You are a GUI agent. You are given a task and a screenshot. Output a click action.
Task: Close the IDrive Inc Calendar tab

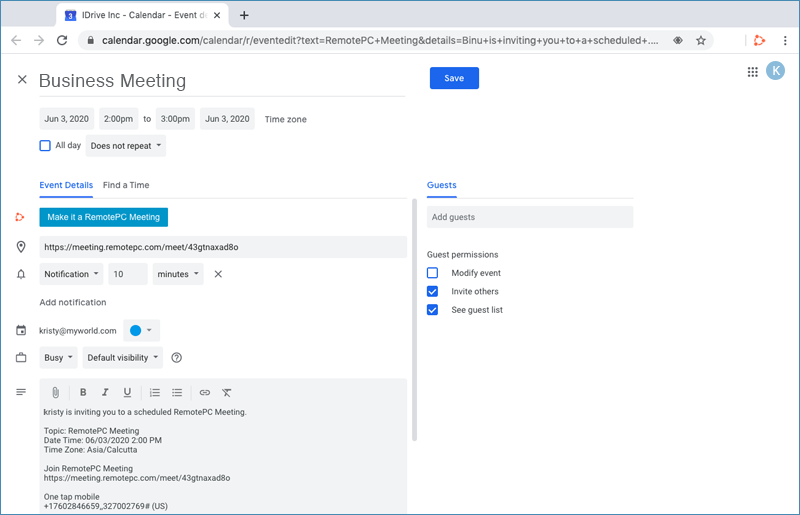tap(217, 15)
